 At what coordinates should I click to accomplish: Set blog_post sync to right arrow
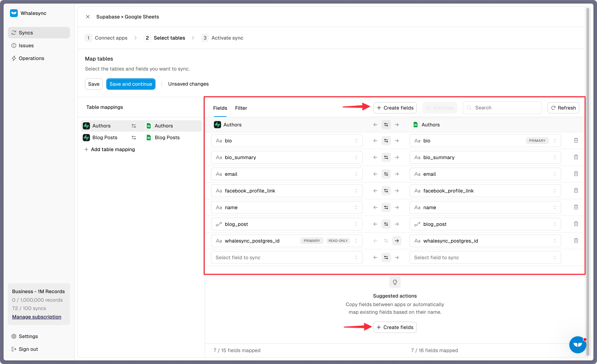(x=397, y=224)
